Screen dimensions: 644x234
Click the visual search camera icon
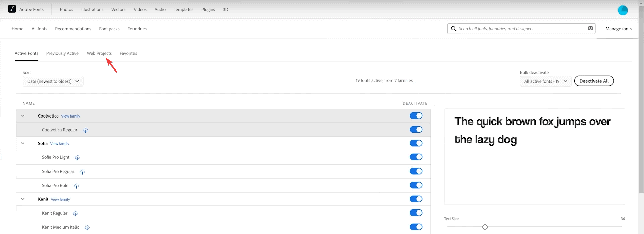click(x=590, y=28)
